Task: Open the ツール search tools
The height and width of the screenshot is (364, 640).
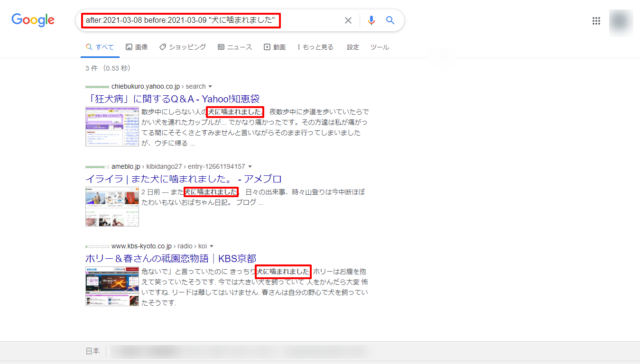Action: pyautogui.click(x=380, y=47)
